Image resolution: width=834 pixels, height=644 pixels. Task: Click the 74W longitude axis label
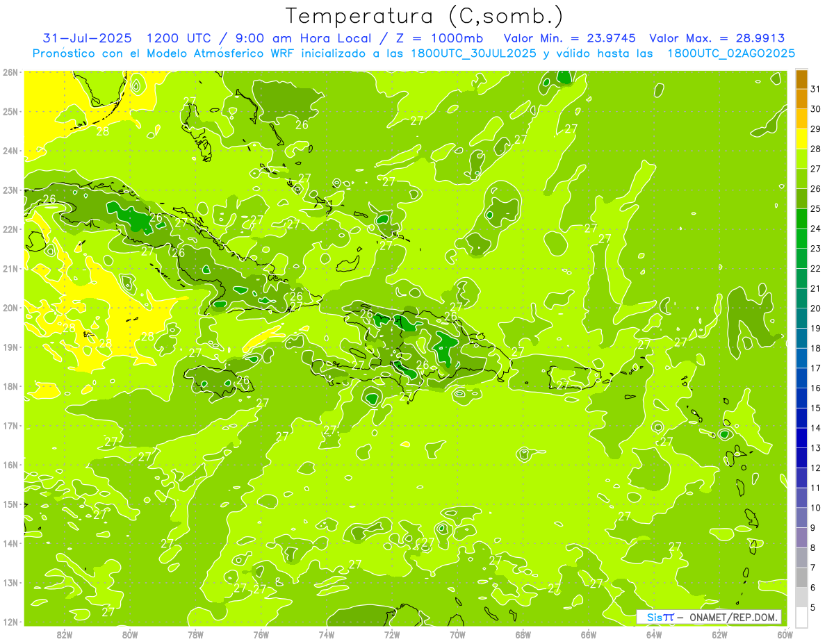pyautogui.click(x=327, y=634)
